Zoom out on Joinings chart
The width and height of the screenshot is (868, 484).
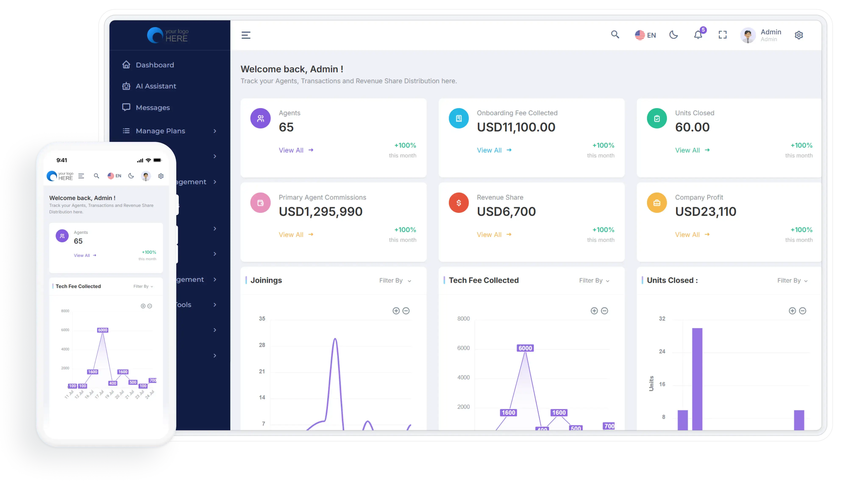click(x=406, y=311)
